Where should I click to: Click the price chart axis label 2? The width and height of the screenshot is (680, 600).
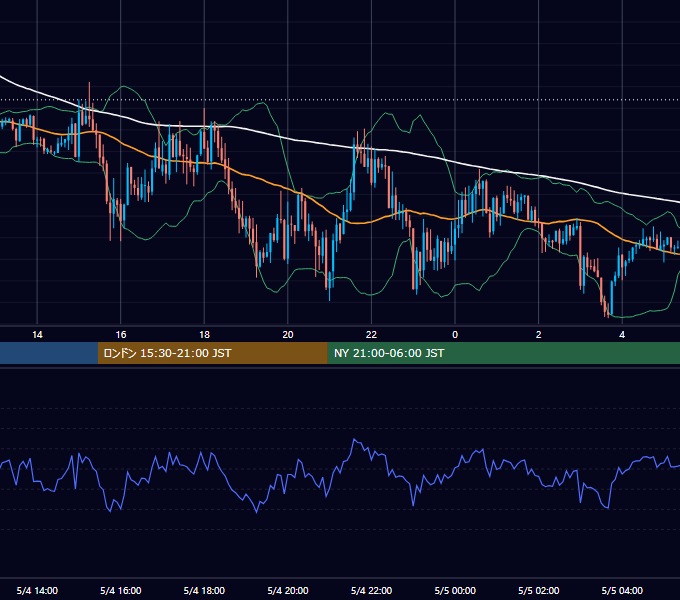click(539, 335)
